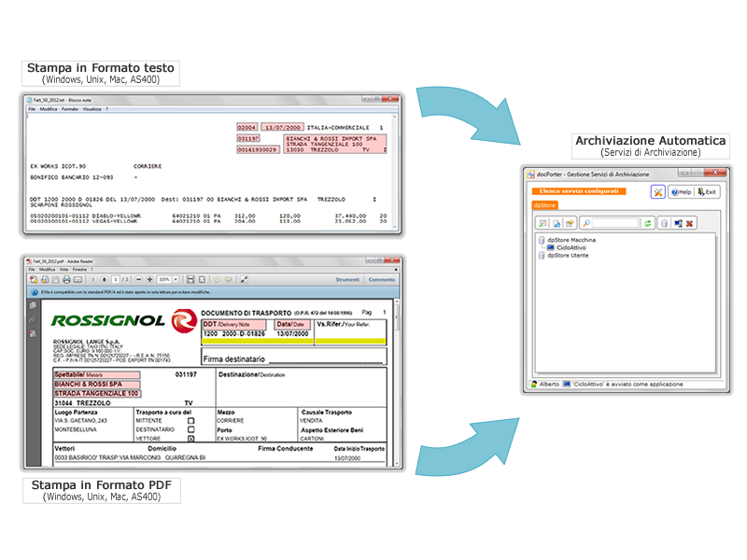Viewport: 747px width, 560px height.
Task: Select the dpStore tab
Action: click(544, 205)
